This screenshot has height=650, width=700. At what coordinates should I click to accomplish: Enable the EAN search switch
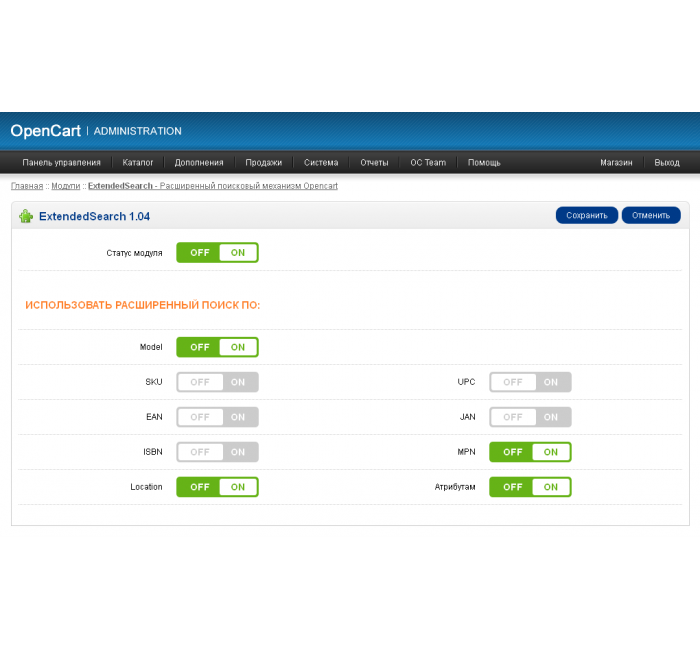point(217,417)
